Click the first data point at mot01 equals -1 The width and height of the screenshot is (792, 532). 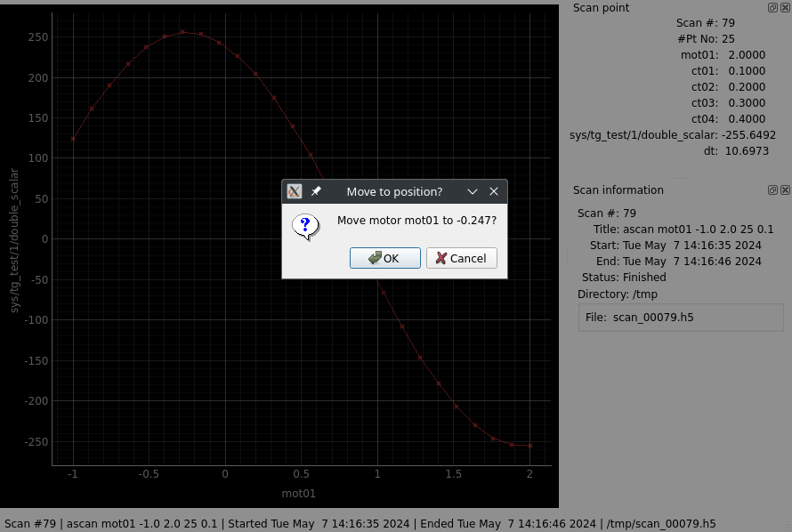pyautogui.click(x=73, y=139)
